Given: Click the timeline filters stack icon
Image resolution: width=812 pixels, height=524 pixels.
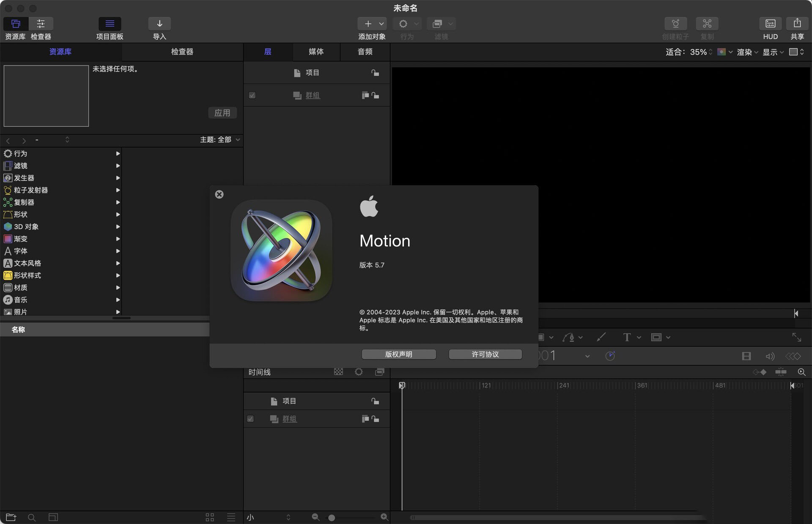Looking at the screenshot, I should click(x=379, y=372).
